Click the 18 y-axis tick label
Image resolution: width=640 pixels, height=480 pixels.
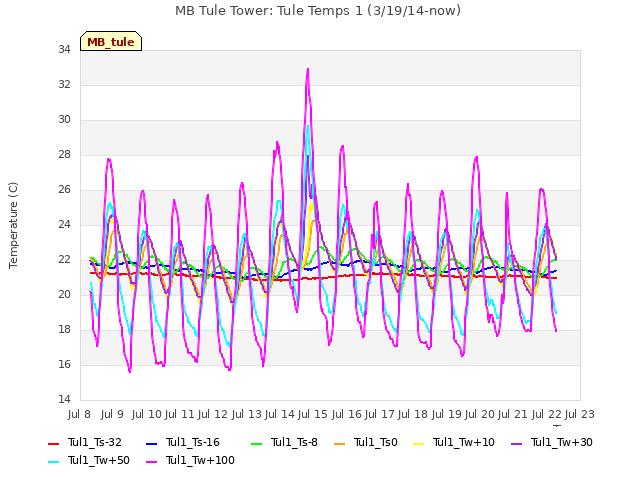(64, 330)
